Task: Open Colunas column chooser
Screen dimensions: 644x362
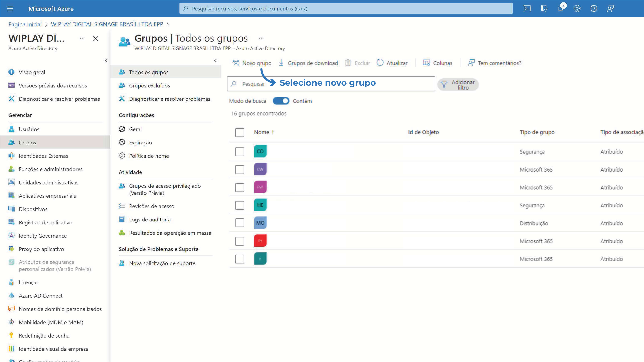Action: tap(437, 63)
